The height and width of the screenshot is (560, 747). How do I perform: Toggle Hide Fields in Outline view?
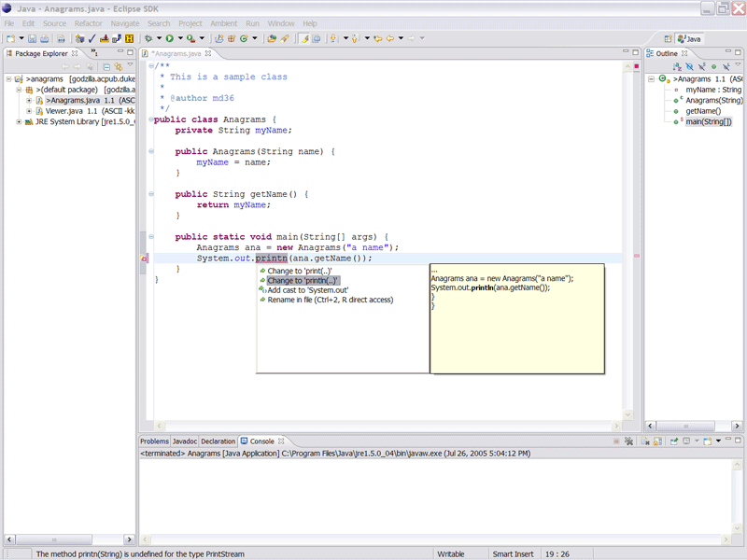pyautogui.click(x=690, y=67)
